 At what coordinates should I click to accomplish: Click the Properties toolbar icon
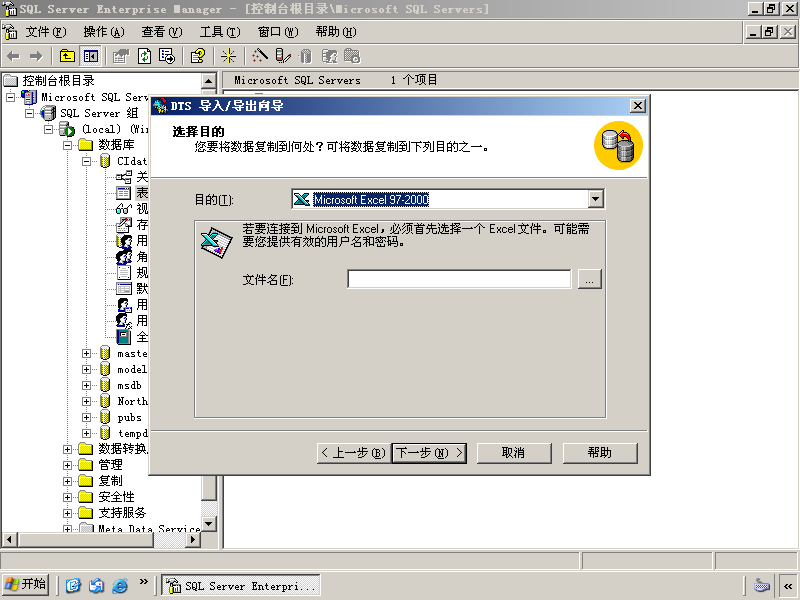click(121, 56)
